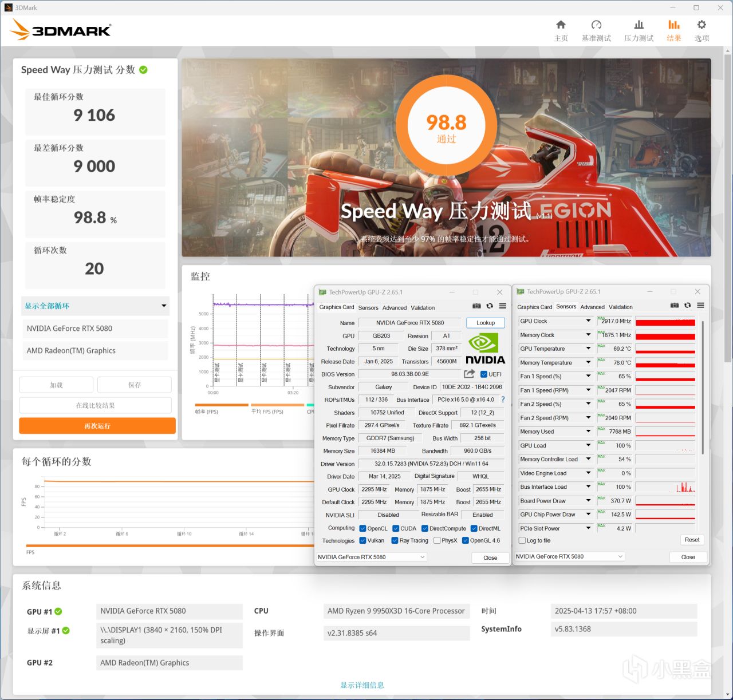Click the NVIDIA logo in GPU-Z
The image size is (733, 700).
click(485, 349)
